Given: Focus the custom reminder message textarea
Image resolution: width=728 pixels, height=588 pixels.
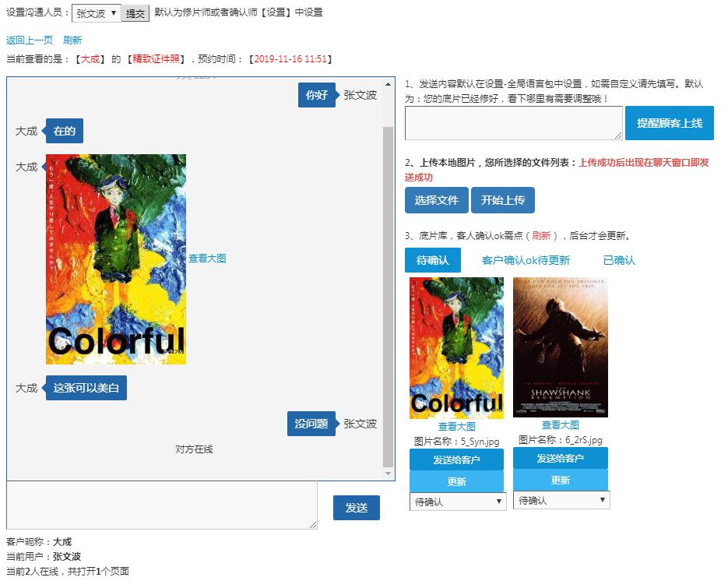Looking at the screenshot, I should coord(513,123).
